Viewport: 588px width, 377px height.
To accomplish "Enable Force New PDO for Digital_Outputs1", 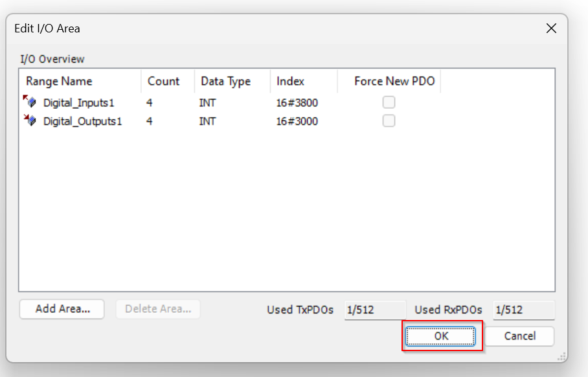I will point(389,120).
